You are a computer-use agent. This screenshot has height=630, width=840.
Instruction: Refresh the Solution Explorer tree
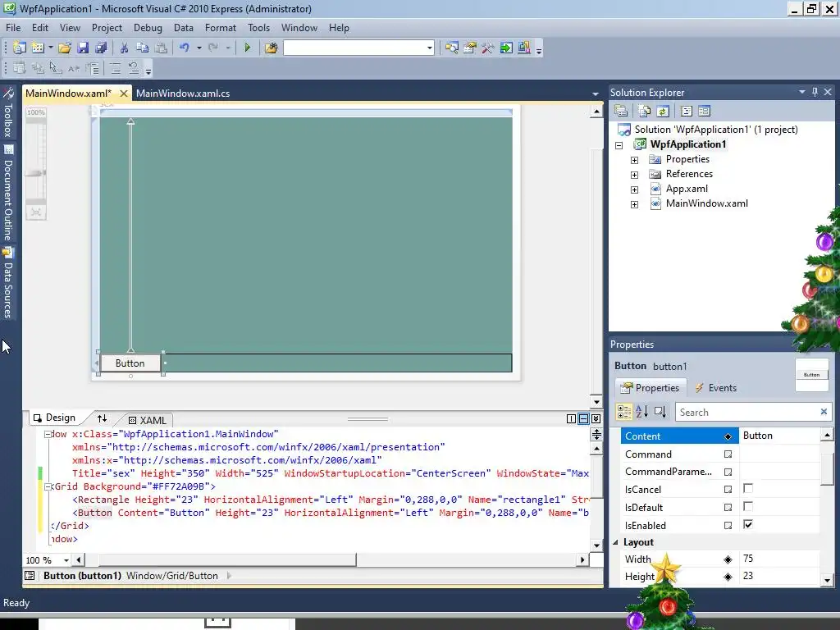pyautogui.click(x=663, y=111)
